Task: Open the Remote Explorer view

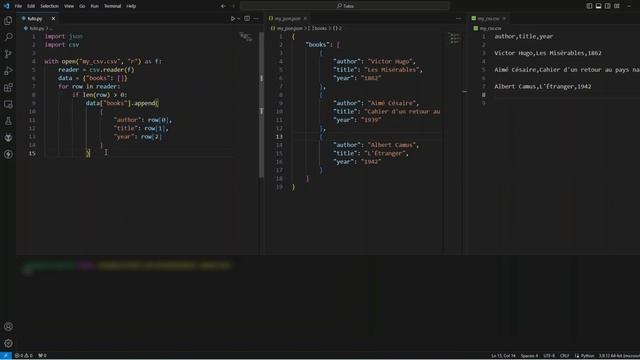Action: tap(8, 104)
